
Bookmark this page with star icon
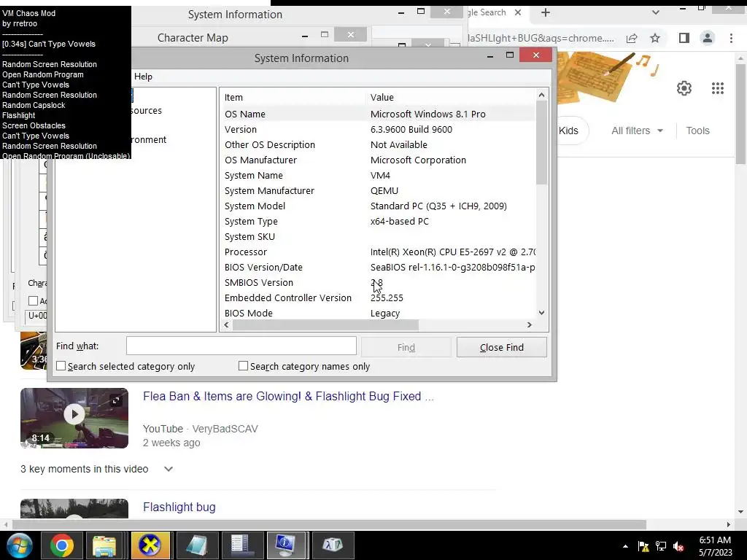(x=655, y=38)
